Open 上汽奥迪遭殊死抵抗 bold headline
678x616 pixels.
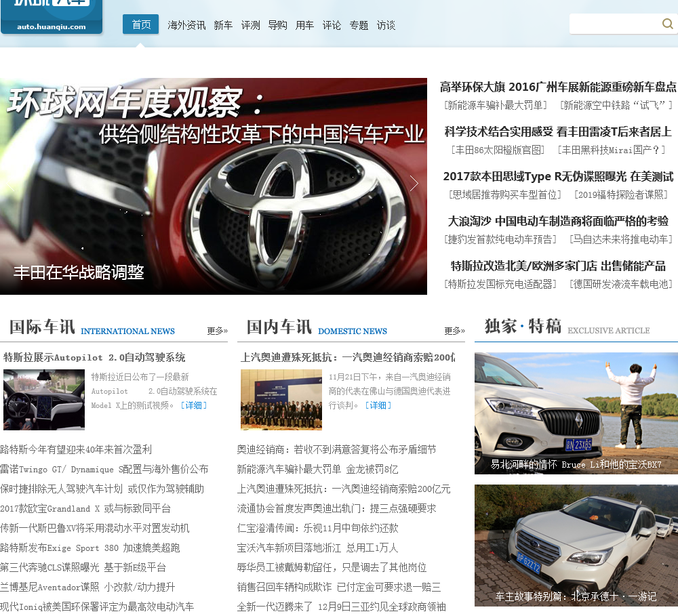tap(348, 358)
